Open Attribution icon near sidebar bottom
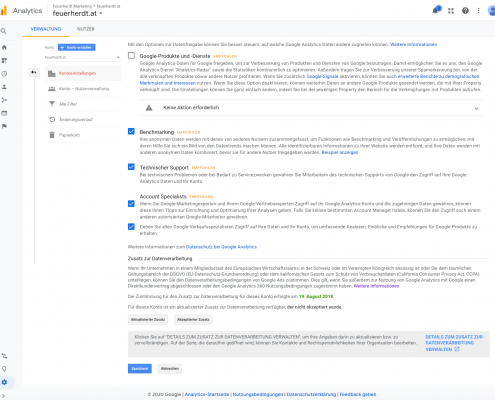Viewport: 495px width, 400px height. (4, 356)
